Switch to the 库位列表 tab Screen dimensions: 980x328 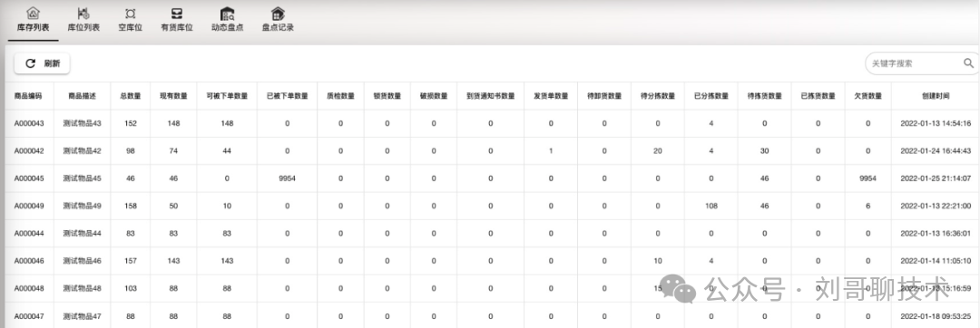click(x=83, y=20)
